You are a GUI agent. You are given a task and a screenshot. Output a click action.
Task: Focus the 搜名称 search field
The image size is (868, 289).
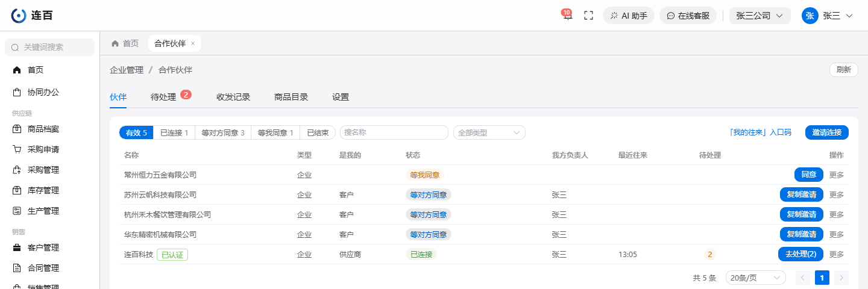(x=394, y=132)
